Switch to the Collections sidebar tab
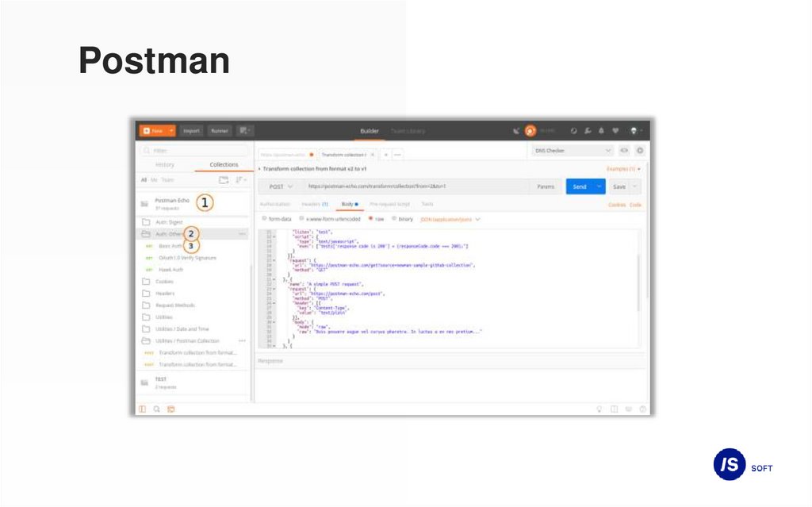Screen dimensions: 812x507 tap(224, 164)
